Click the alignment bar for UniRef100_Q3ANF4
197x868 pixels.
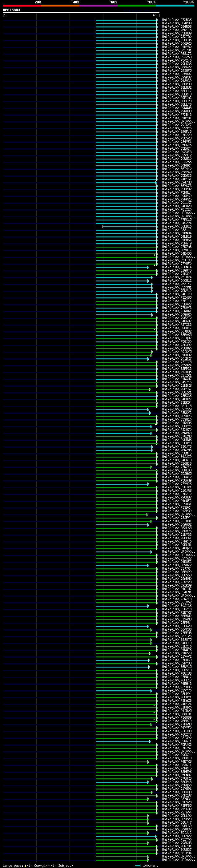coord(122,267)
